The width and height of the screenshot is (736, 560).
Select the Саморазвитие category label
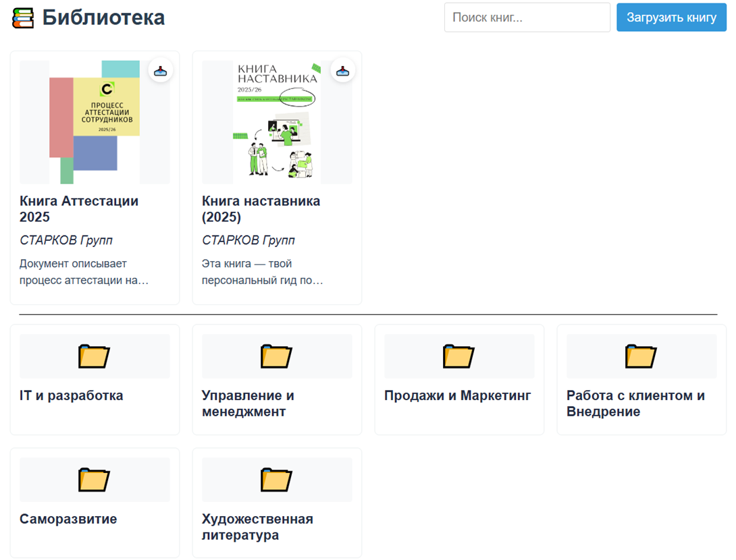click(x=68, y=519)
